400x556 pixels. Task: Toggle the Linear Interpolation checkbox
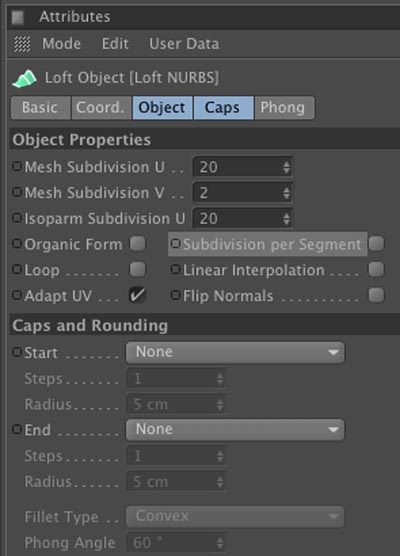click(376, 269)
